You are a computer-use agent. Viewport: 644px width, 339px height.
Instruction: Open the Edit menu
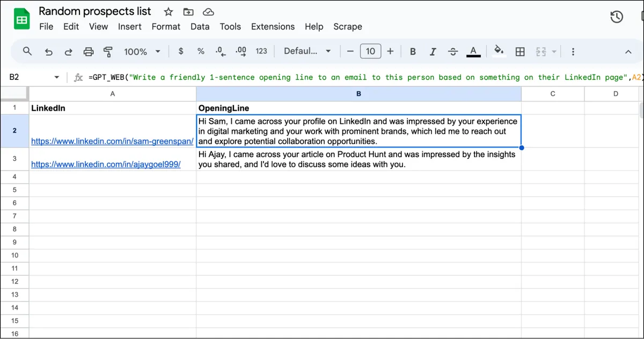tap(71, 26)
